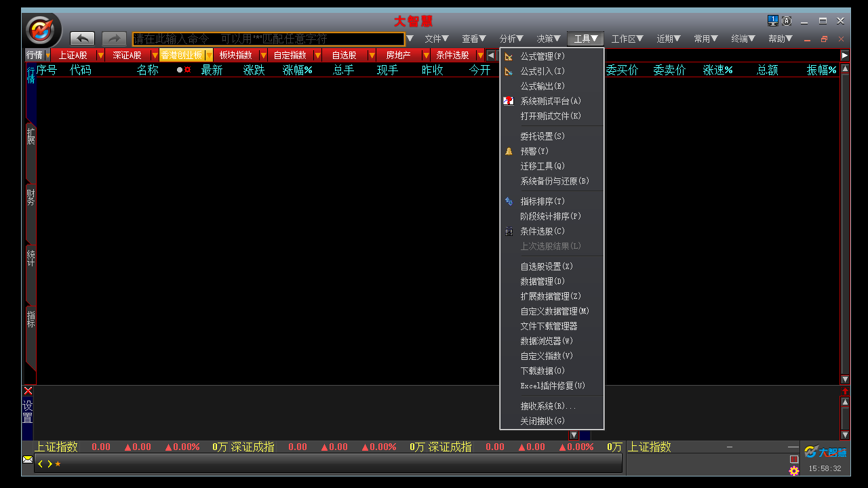Select the 指标排序 sorting icon

pos(509,201)
